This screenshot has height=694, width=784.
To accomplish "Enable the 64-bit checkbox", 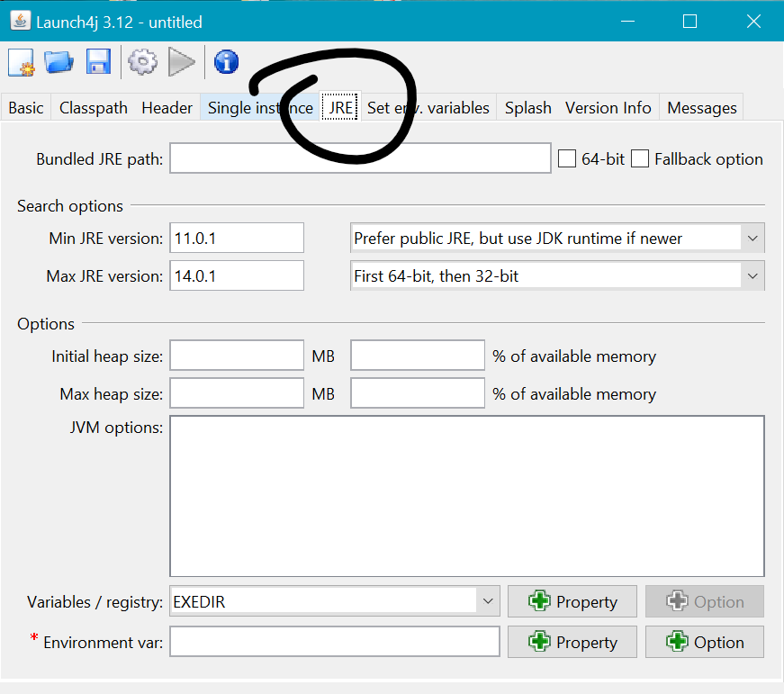I will click(x=566, y=159).
